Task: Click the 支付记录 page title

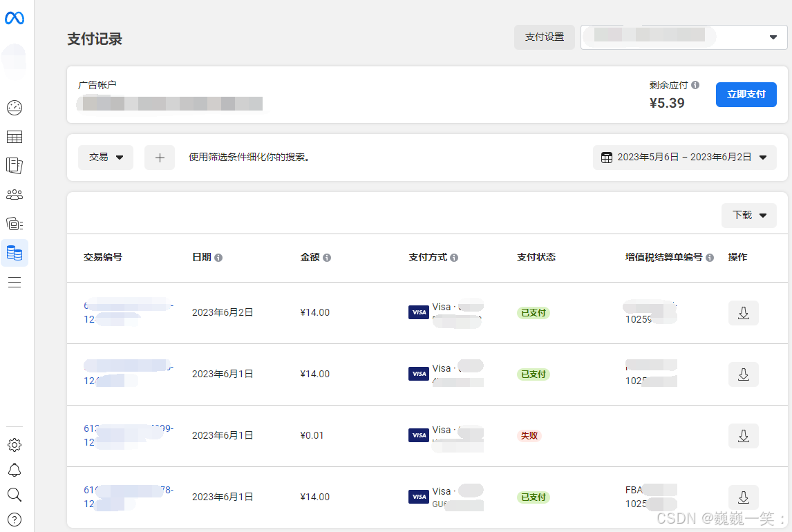Action: click(95, 39)
